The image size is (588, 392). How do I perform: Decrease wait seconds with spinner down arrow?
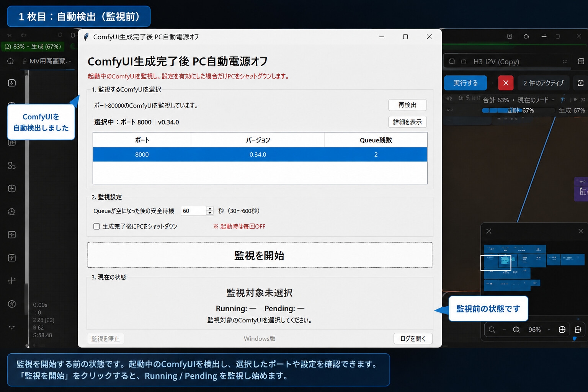(209, 213)
